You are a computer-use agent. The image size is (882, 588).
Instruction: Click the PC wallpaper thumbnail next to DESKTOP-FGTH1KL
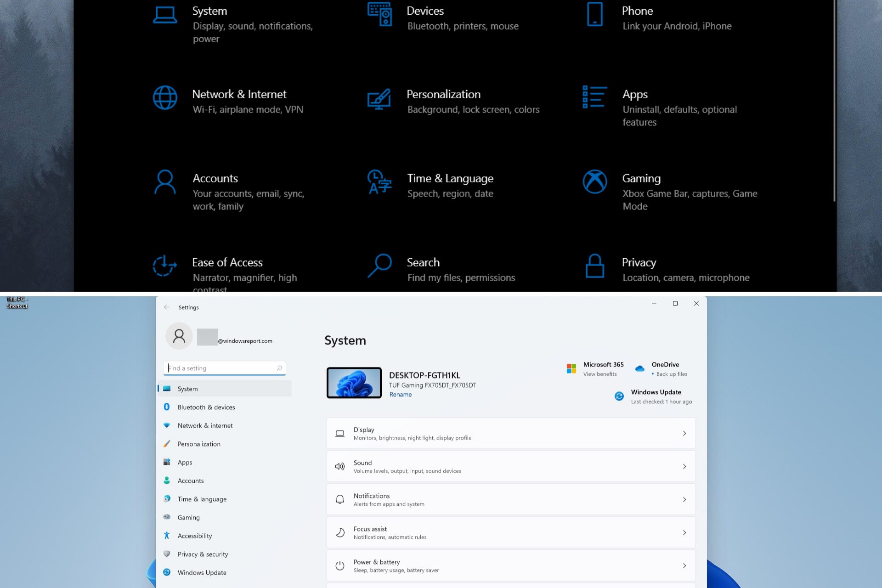354,383
